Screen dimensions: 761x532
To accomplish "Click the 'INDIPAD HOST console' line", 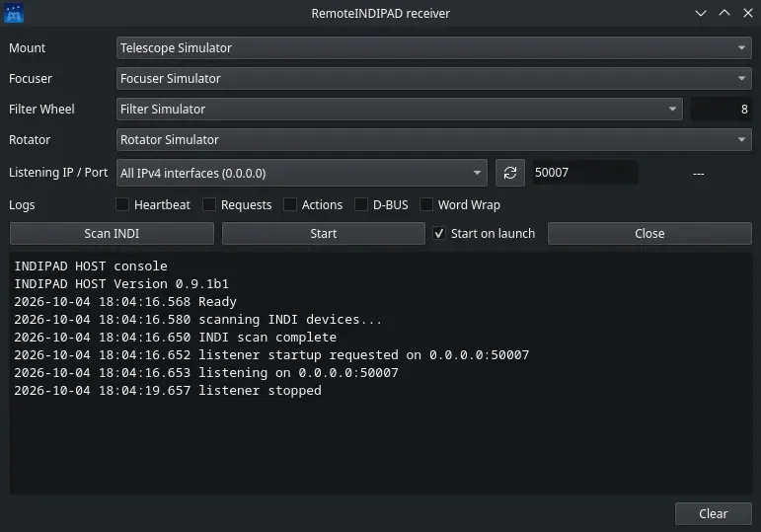I will [91, 266].
